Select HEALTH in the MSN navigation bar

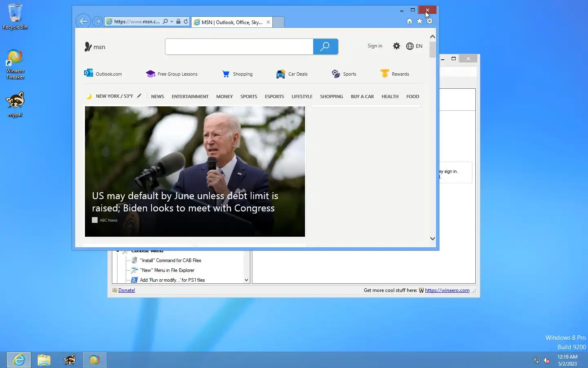(390, 96)
